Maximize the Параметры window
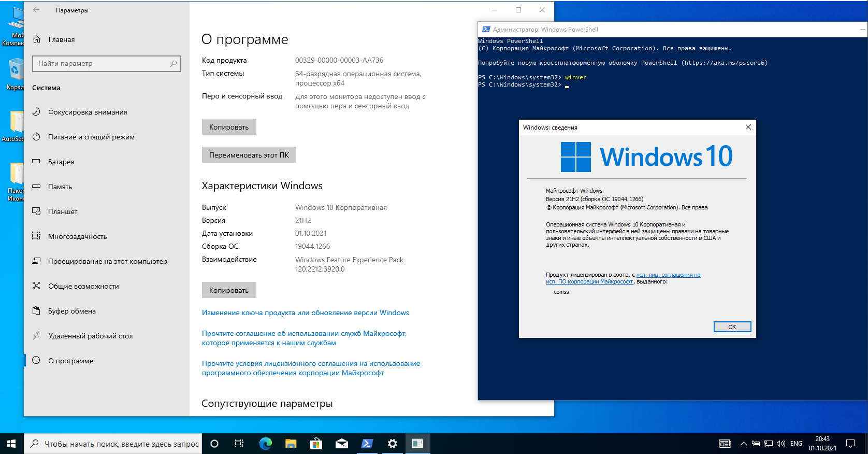Image resolution: width=868 pixels, height=454 pixels. click(518, 10)
